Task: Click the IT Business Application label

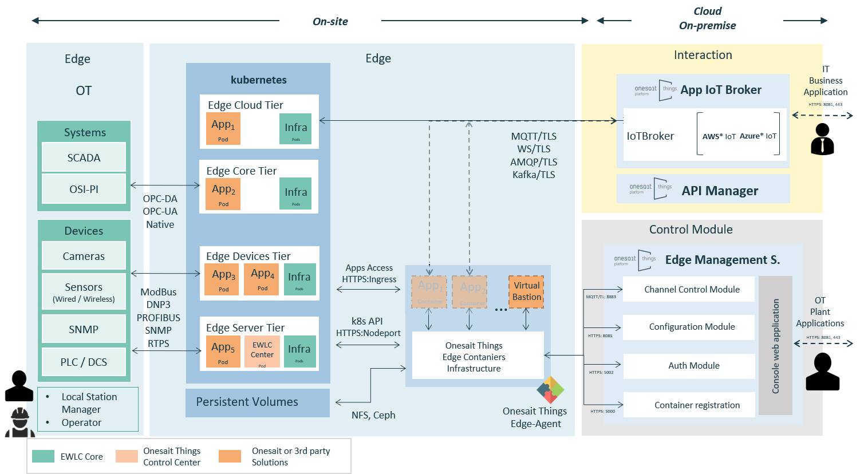Action: [826, 81]
